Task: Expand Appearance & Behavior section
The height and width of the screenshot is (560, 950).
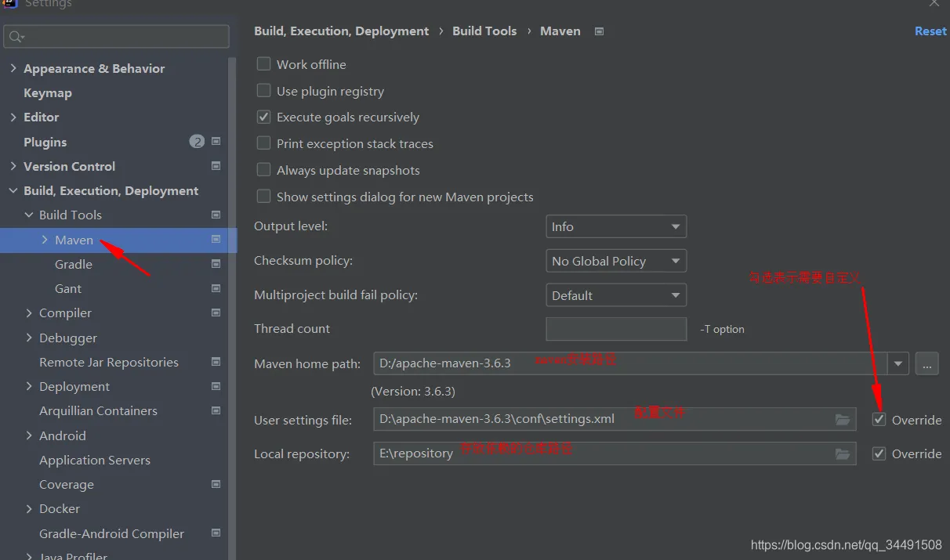Action: [x=13, y=68]
